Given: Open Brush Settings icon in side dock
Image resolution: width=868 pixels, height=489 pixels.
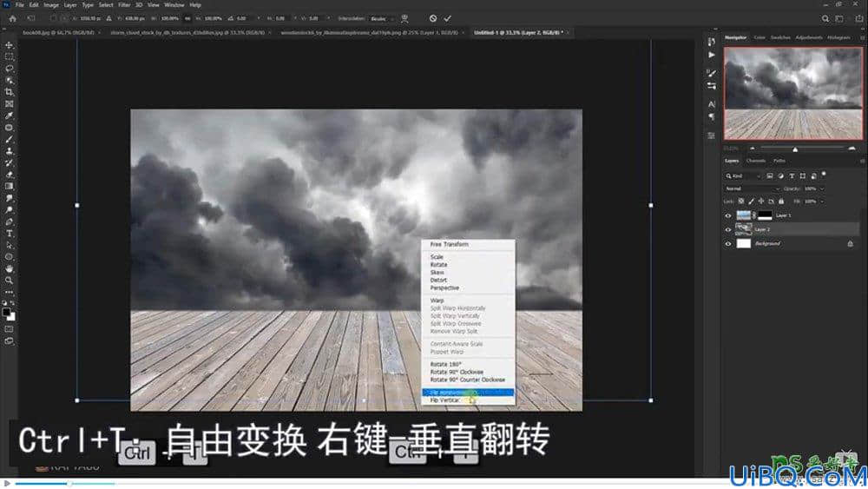Looking at the screenshot, I should 712,73.
